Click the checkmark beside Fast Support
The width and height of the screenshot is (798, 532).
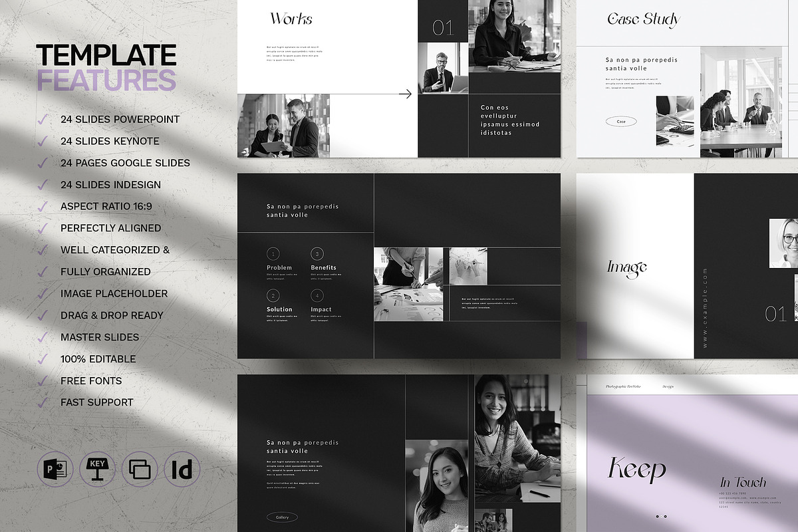click(43, 402)
